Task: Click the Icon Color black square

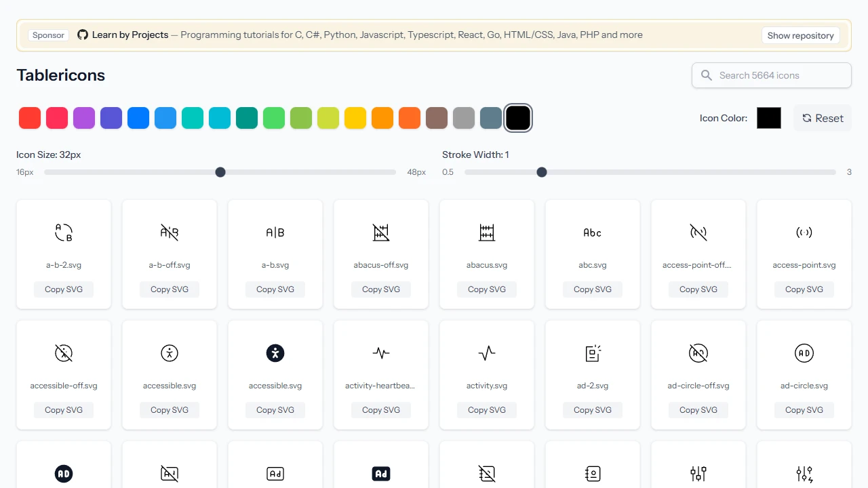Action: (x=768, y=117)
